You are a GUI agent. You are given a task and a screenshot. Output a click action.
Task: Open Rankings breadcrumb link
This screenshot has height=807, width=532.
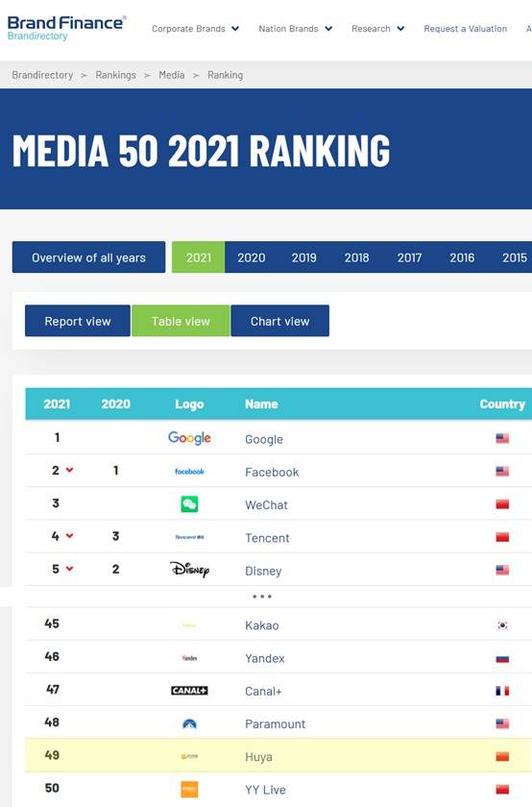[116, 75]
